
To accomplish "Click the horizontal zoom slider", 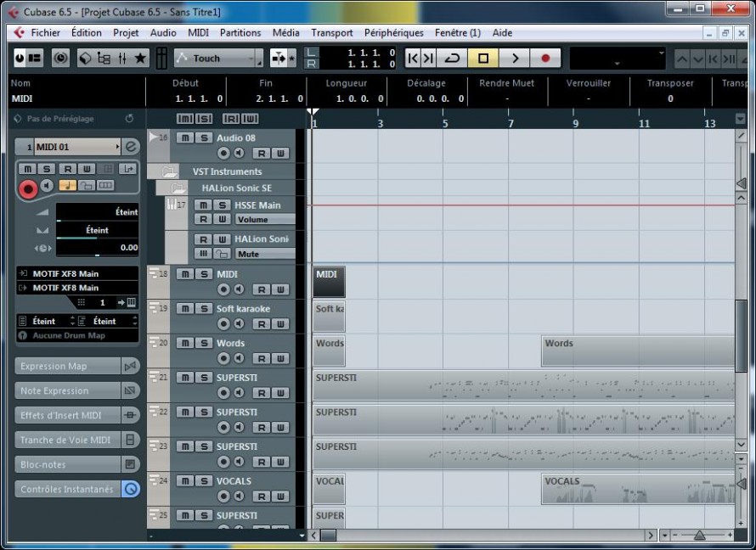I will 700,535.
